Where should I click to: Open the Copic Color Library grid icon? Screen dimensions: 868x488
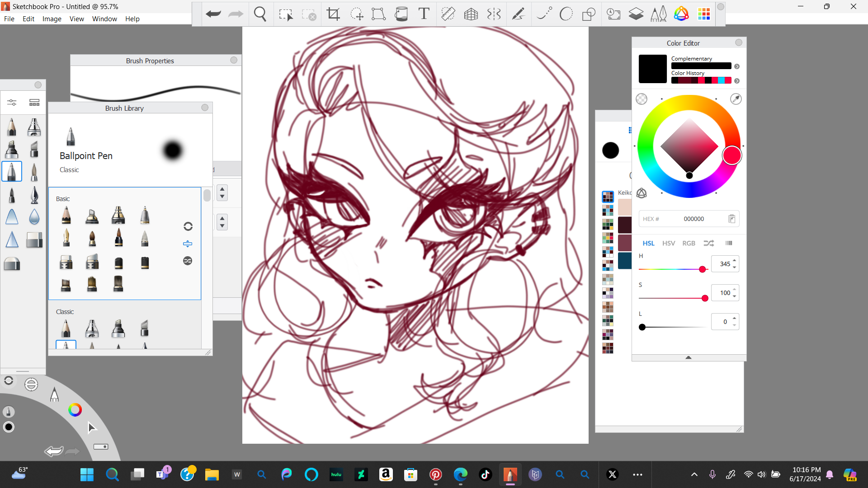coord(704,14)
